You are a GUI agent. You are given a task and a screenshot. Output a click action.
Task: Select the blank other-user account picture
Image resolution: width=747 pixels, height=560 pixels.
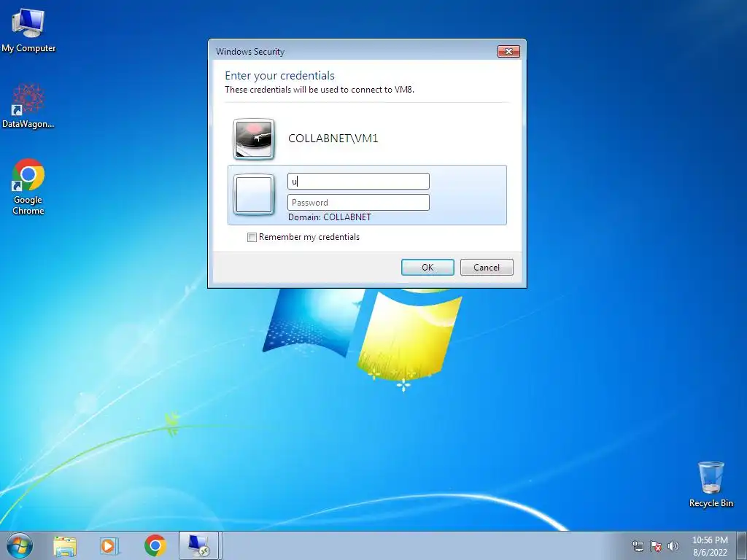click(253, 194)
